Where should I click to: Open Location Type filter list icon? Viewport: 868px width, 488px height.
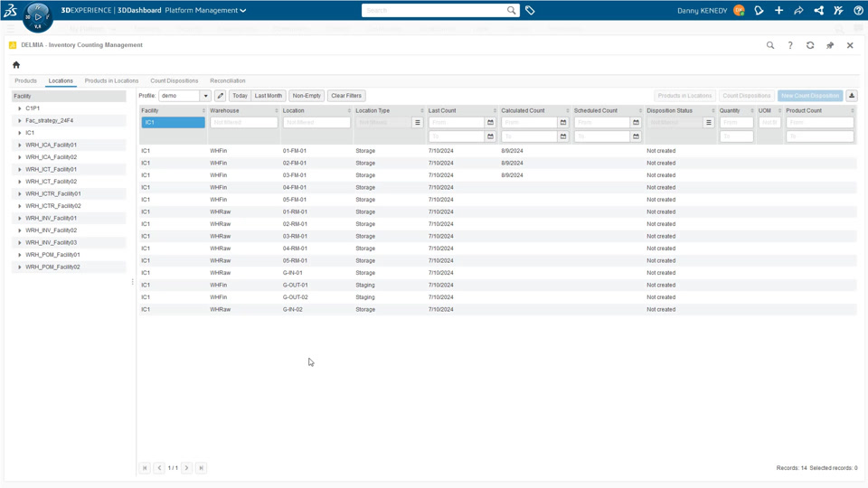pyautogui.click(x=418, y=122)
